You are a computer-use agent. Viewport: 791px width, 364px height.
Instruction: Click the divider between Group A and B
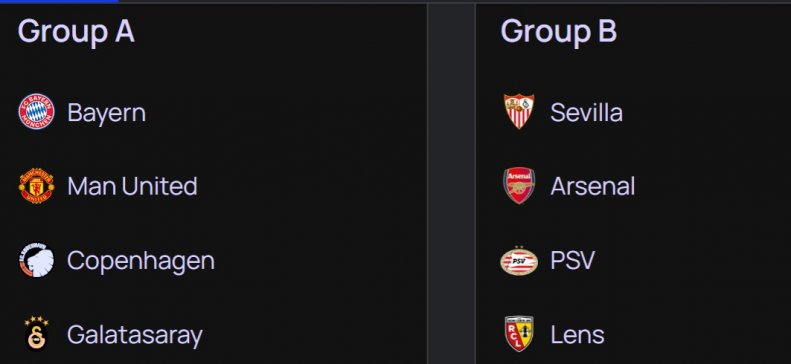coord(451,184)
